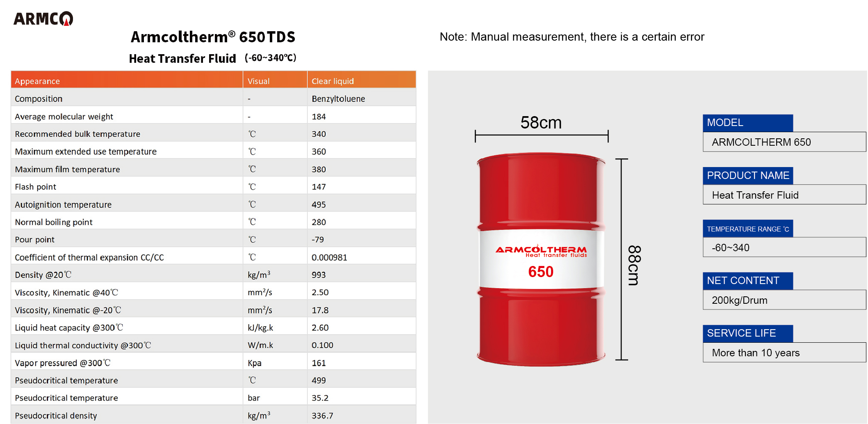The image size is (868, 424).
Task: Click the blue 'PRODUCT NAME' label
Action: (748, 175)
